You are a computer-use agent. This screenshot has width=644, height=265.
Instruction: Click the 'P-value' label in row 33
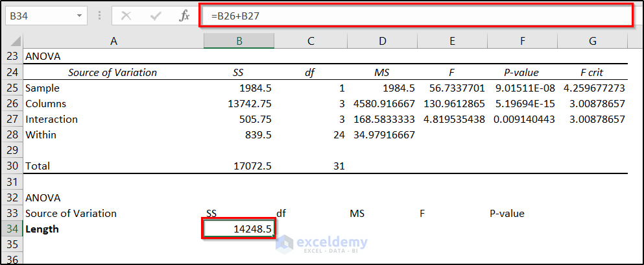pos(507,213)
